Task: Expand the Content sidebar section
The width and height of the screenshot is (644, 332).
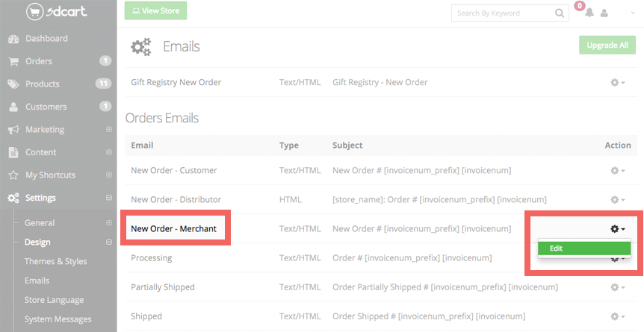Action: tap(109, 152)
